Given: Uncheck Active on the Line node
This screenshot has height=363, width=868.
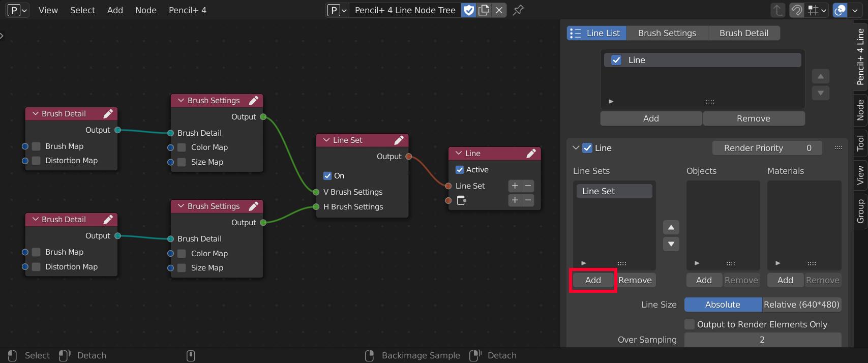Looking at the screenshot, I should coord(460,170).
